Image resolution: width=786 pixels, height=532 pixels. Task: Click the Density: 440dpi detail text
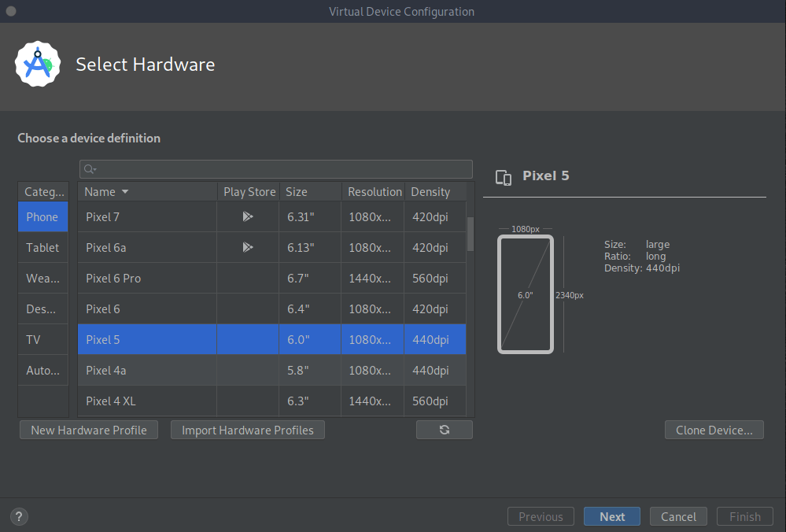click(642, 268)
